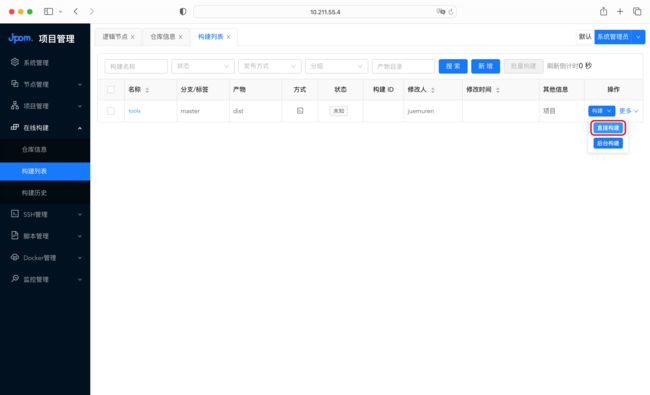
Task: Click the 搜索 button
Action: click(453, 66)
